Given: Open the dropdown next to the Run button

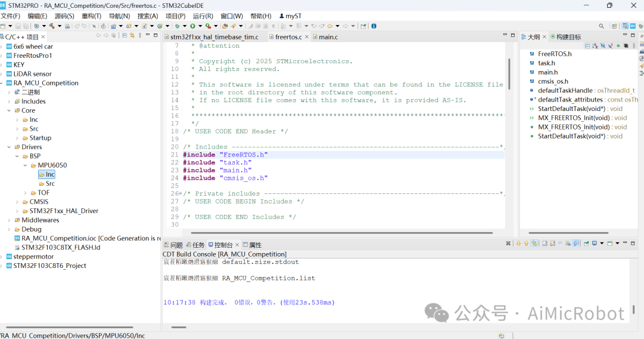Looking at the screenshot, I should [x=200, y=26].
